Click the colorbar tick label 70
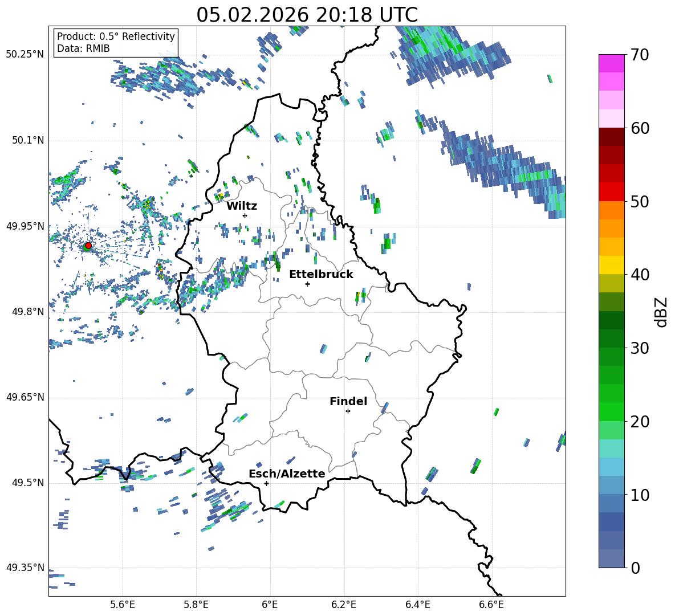675x616 pixels. (x=639, y=55)
